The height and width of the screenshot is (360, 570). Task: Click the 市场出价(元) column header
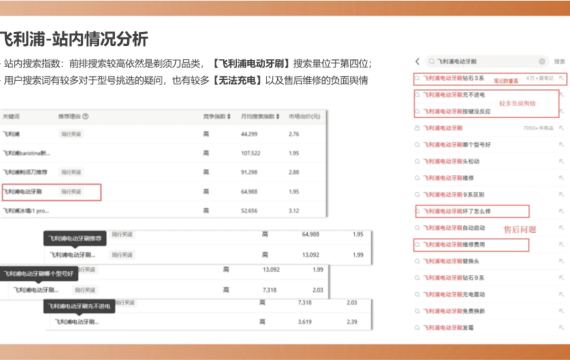pyautogui.click(x=304, y=116)
